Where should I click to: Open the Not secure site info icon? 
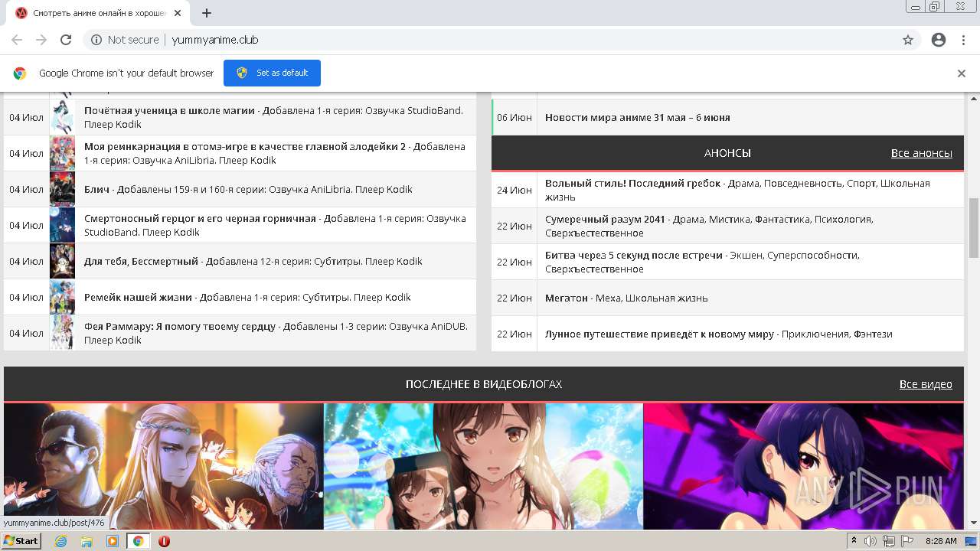(96, 40)
